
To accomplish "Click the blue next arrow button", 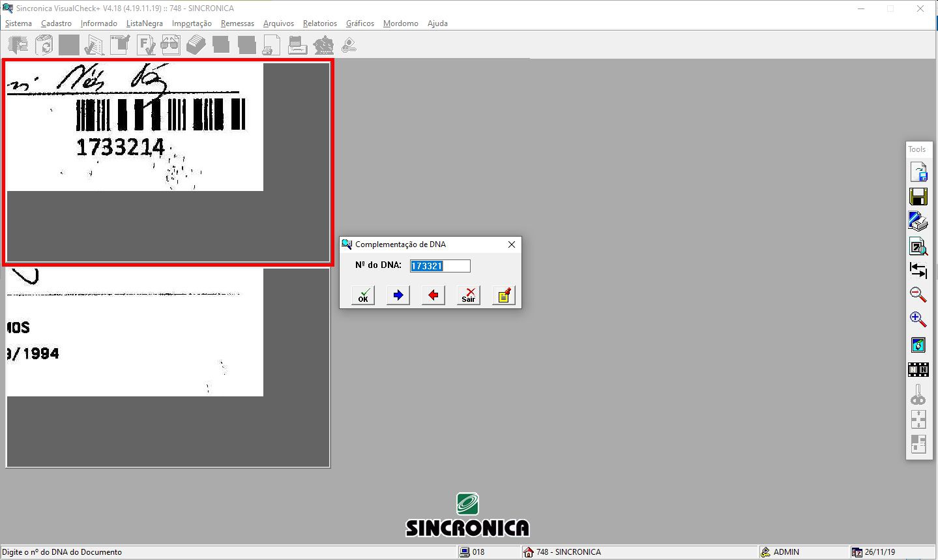I will pyautogui.click(x=398, y=295).
